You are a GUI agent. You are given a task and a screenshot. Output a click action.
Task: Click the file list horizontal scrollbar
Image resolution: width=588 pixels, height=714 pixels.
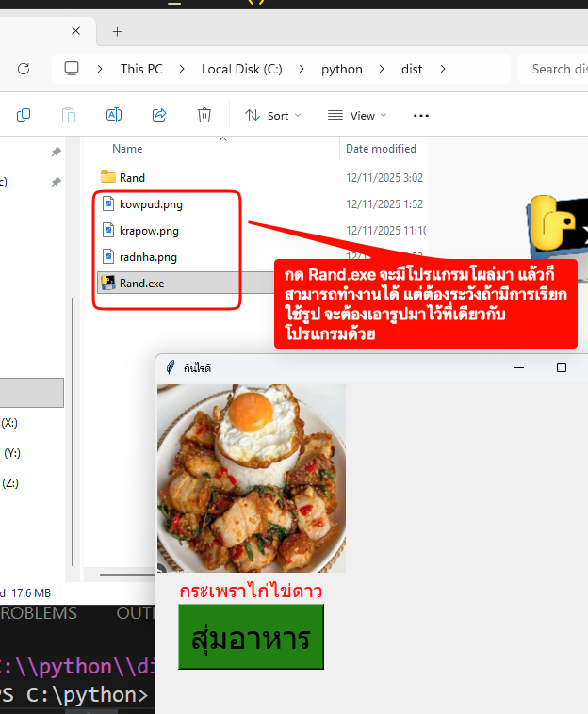coord(126,573)
